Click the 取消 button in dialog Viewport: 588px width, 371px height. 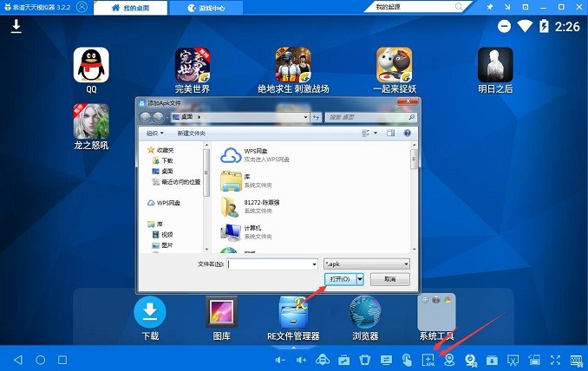tap(389, 279)
